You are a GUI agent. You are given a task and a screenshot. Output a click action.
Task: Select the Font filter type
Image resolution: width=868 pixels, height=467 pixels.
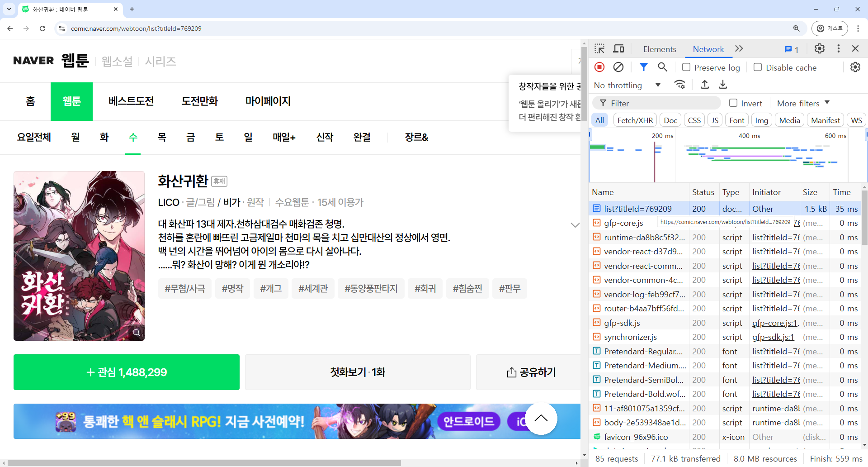pyautogui.click(x=736, y=120)
